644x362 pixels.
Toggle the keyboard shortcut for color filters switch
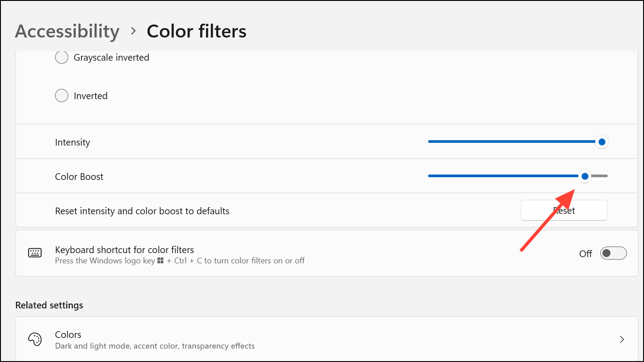coord(613,254)
